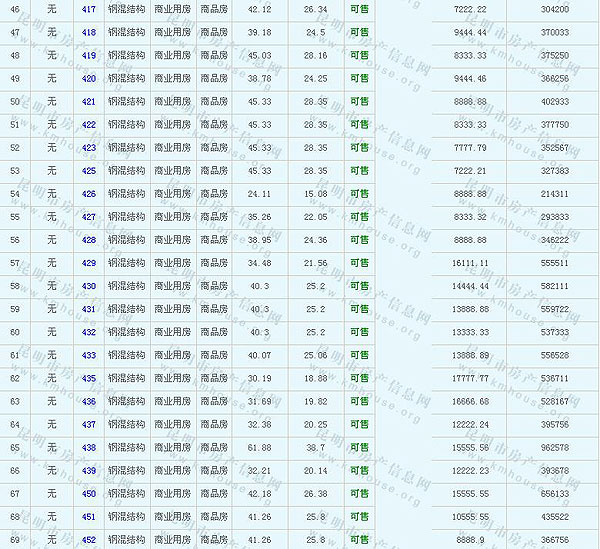This screenshot has height=549, width=600.
Task: Click unit price 17777.77 cell
Action: [x=469, y=378]
